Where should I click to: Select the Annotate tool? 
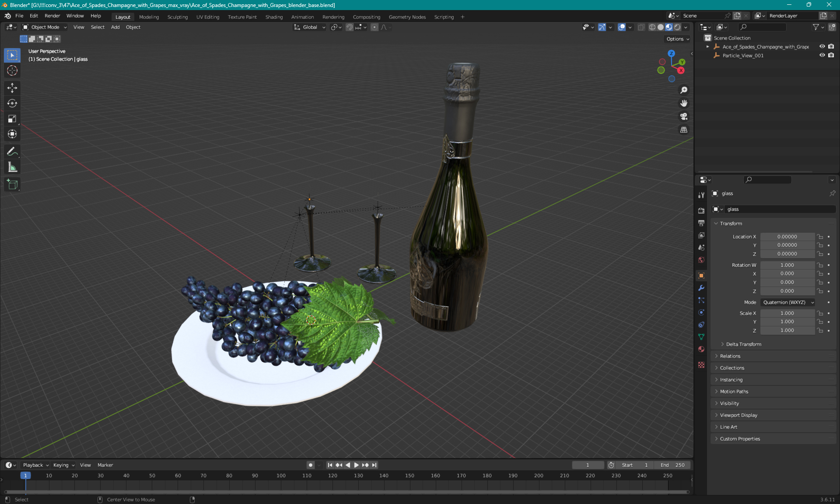point(12,151)
